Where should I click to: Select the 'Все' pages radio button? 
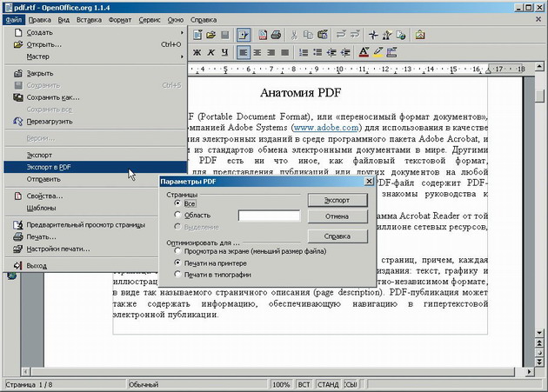coord(177,203)
